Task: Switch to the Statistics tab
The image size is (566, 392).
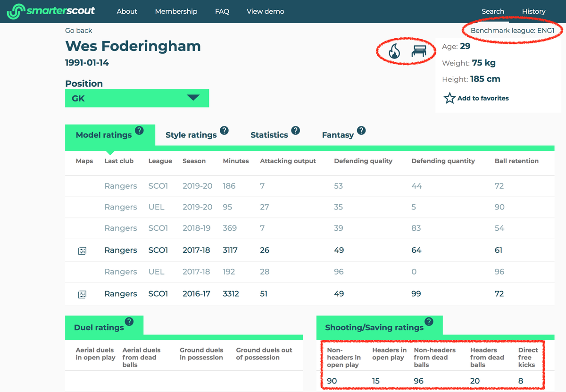Action: [x=269, y=135]
